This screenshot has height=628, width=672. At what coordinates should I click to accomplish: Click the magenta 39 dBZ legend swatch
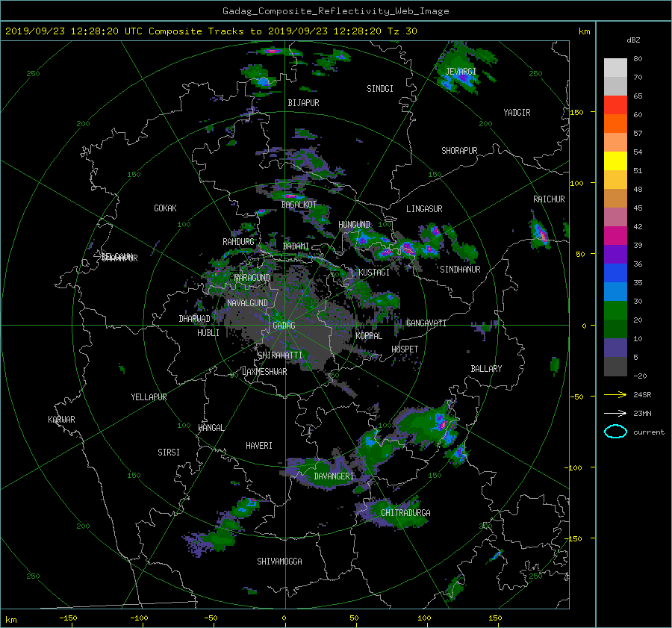tap(615, 235)
